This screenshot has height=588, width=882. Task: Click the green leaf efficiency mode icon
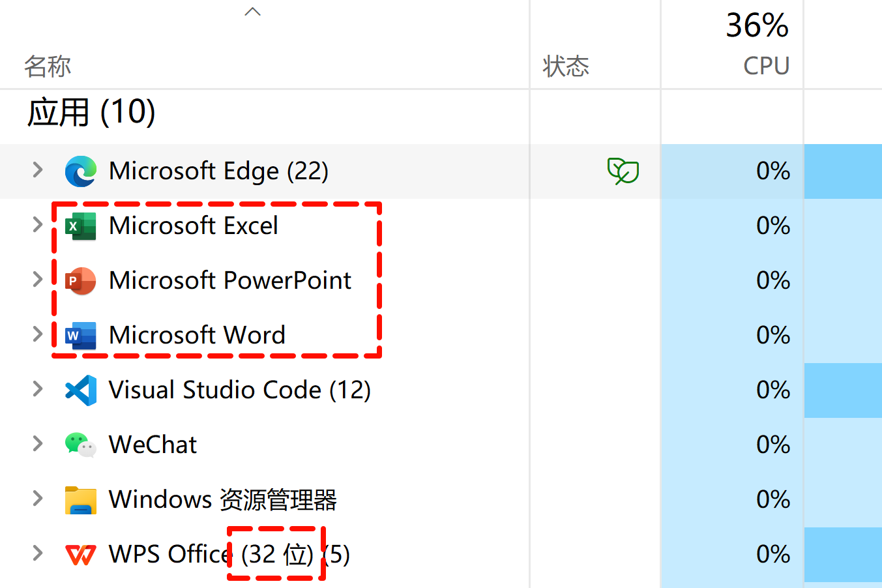(x=623, y=171)
